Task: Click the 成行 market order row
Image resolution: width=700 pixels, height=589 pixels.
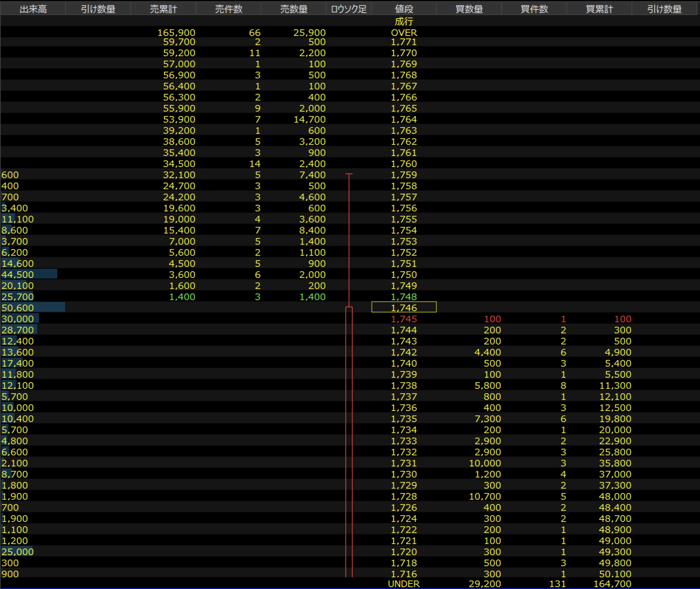Action: (x=404, y=22)
